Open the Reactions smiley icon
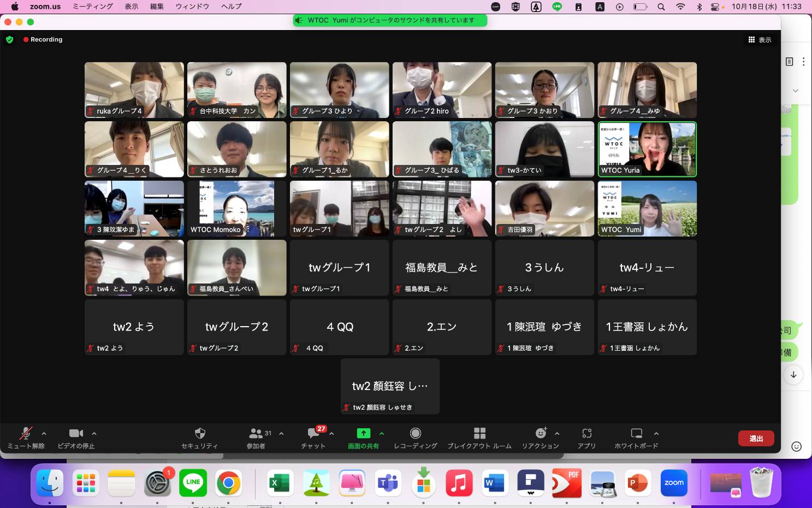The width and height of the screenshot is (812, 508). [x=541, y=433]
